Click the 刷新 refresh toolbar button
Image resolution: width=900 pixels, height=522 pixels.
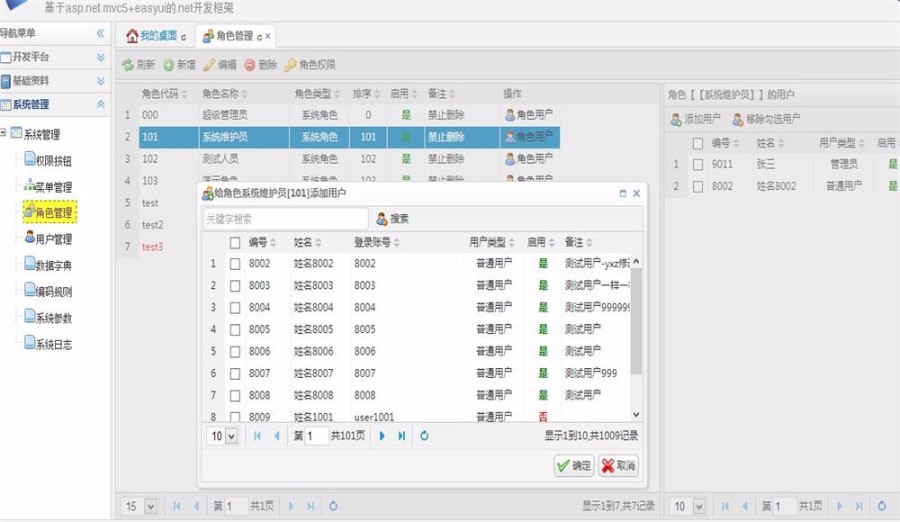138,65
